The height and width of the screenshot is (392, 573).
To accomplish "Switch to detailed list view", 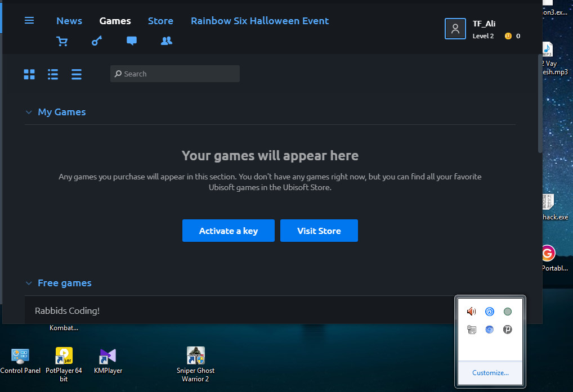I will pos(52,74).
